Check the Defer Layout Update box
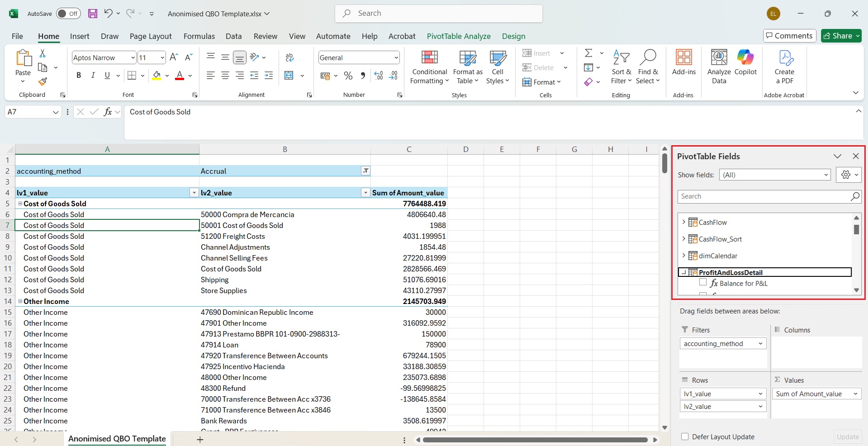The width and height of the screenshot is (868, 446). point(685,437)
